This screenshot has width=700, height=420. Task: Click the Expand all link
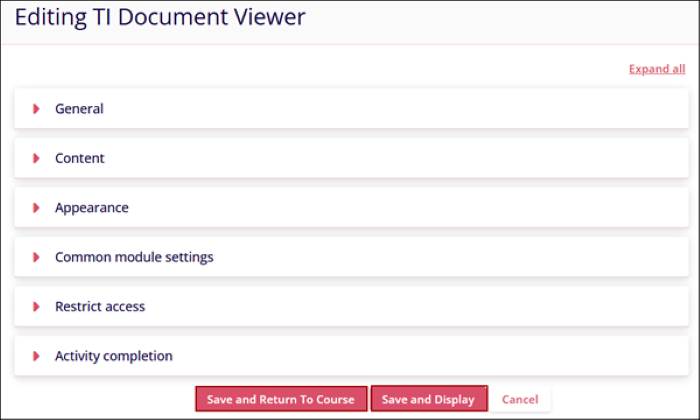pyautogui.click(x=657, y=69)
